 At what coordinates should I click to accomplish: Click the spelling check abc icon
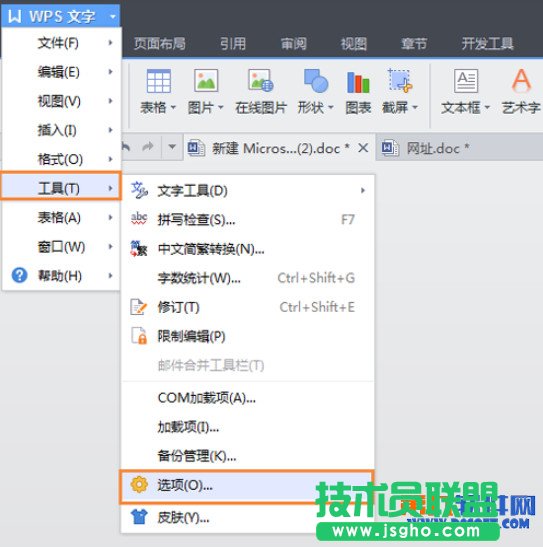(x=139, y=219)
